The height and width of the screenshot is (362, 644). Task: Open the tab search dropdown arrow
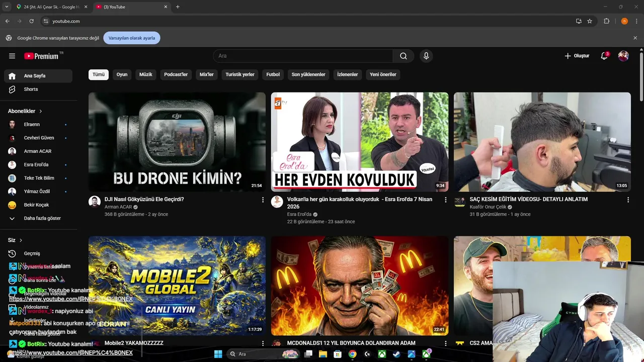pos(7,7)
